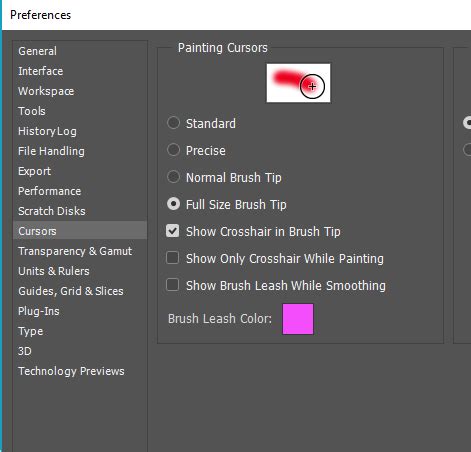Click the painting cursor preview thumbnail
471x452 pixels.
298,83
